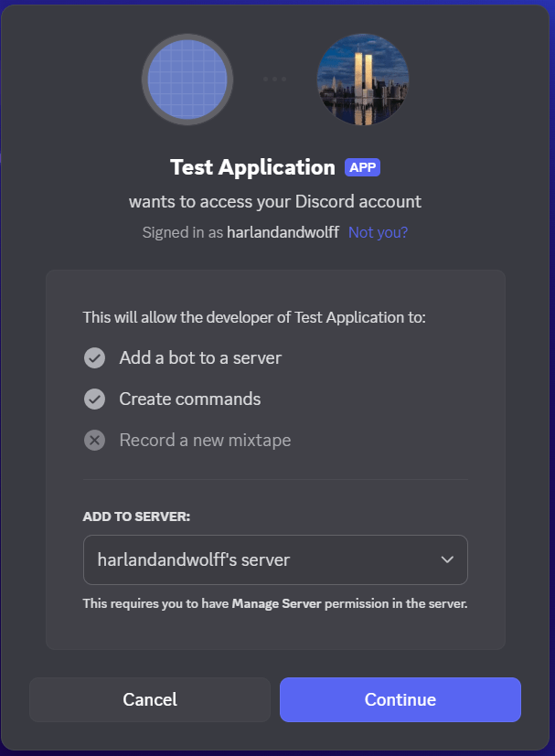The image size is (555, 756).
Task: Click the Record a new mixtape text
Action: click(206, 441)
